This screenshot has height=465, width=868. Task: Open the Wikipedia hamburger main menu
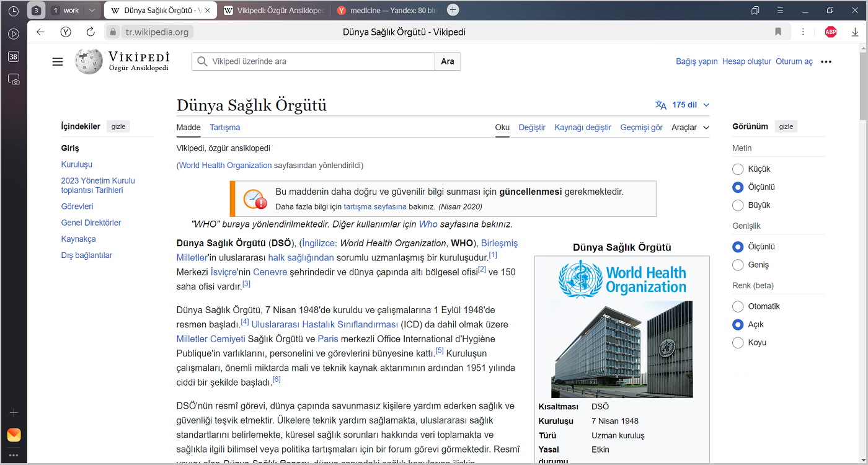tap(58, 61)
